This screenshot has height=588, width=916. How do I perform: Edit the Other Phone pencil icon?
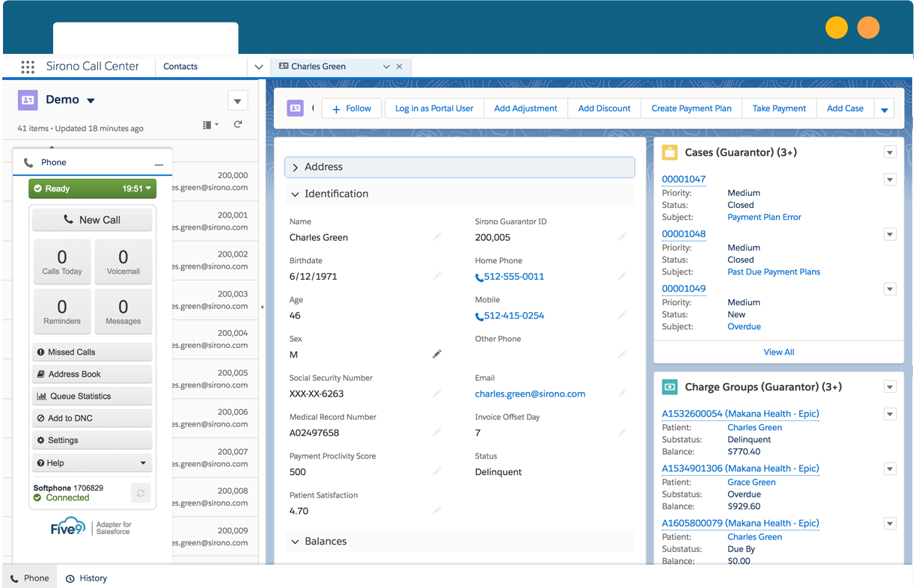(622, 354)
